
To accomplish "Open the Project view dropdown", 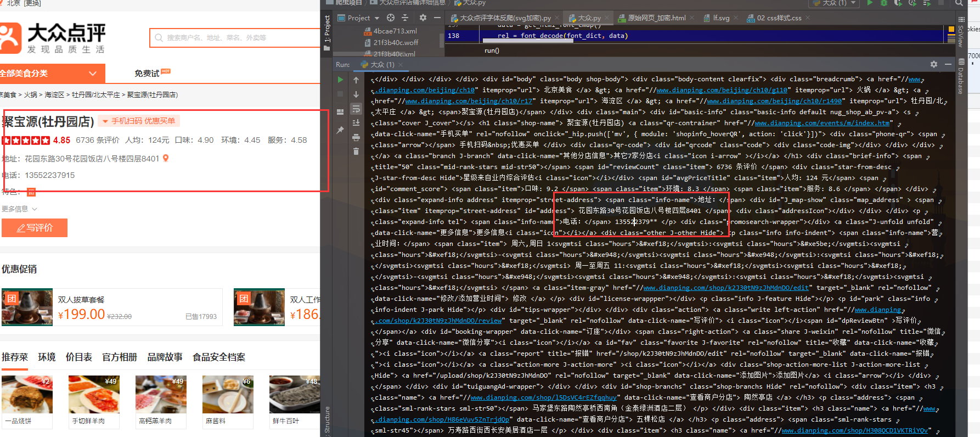I will (x=359, y=18).
